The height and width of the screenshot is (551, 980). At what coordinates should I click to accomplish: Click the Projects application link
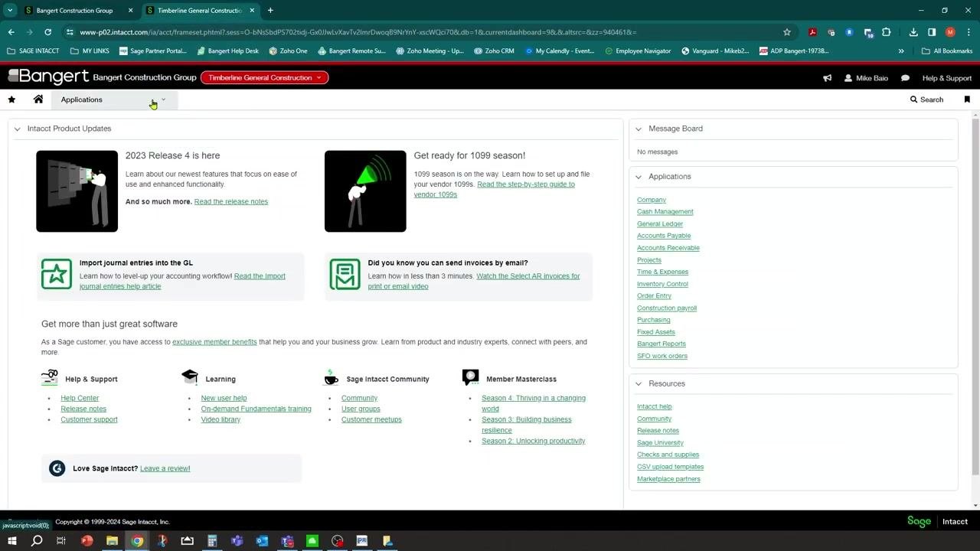pos(649,260)
